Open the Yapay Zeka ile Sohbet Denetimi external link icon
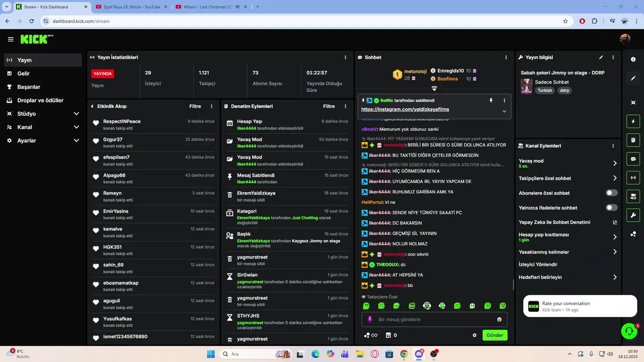Viewport: 644px width, 362px height. tap(615, 222)
